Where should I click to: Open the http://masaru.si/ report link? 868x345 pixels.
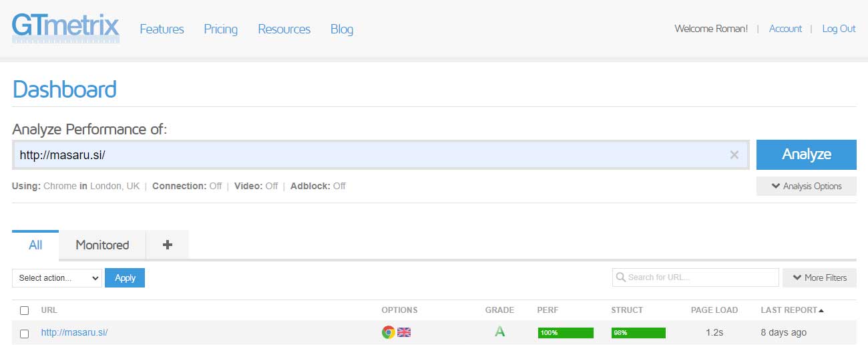click(75, 332)
